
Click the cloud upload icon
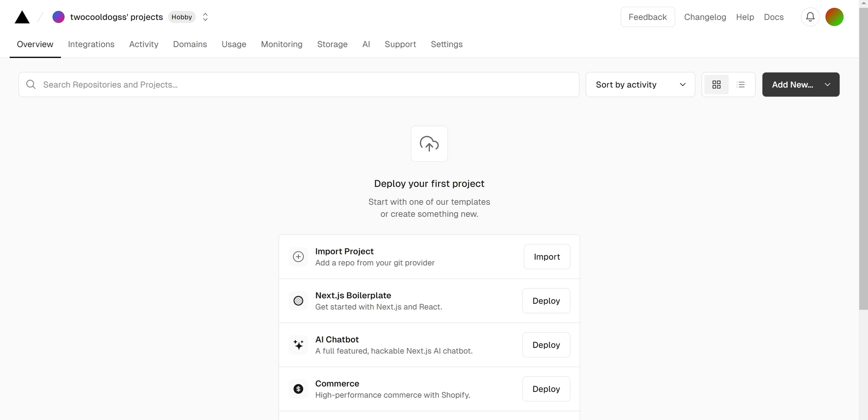pyautogui.click(x=429, y=144)
